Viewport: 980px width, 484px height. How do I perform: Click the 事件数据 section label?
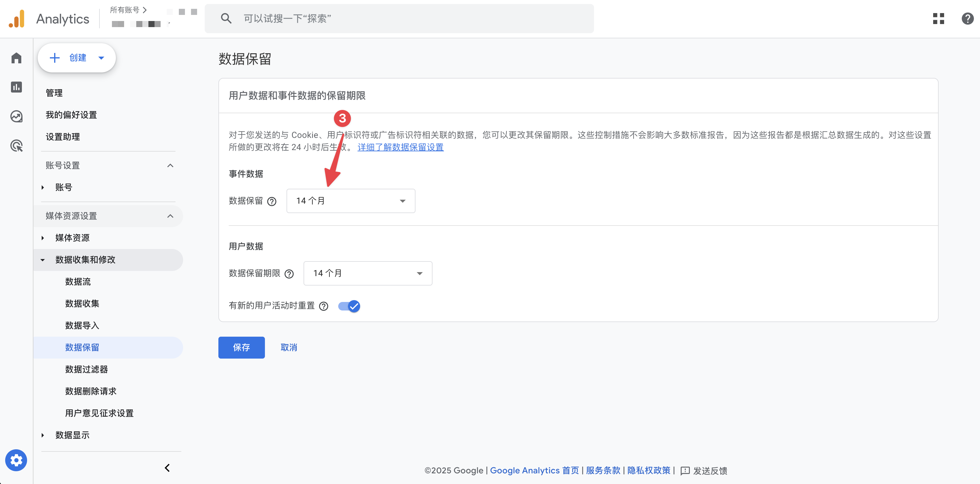coord(246,174)
